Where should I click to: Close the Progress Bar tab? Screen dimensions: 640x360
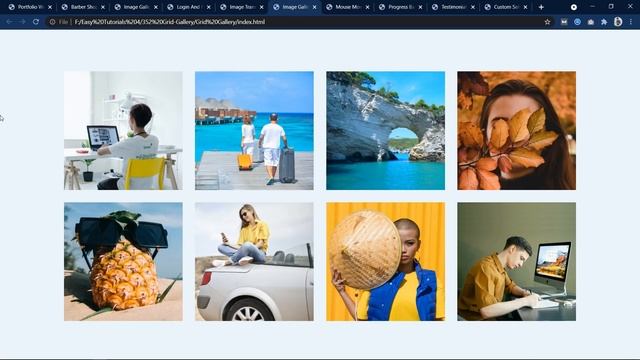coord(420,7)
